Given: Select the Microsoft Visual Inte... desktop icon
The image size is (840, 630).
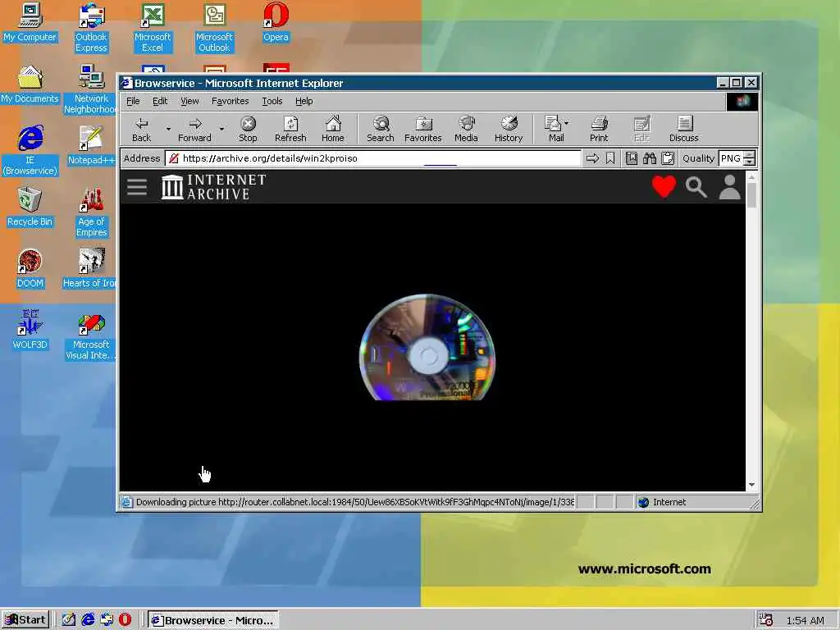Looking at the screenshot, I should pyautogui.click(x=90, y=337).
